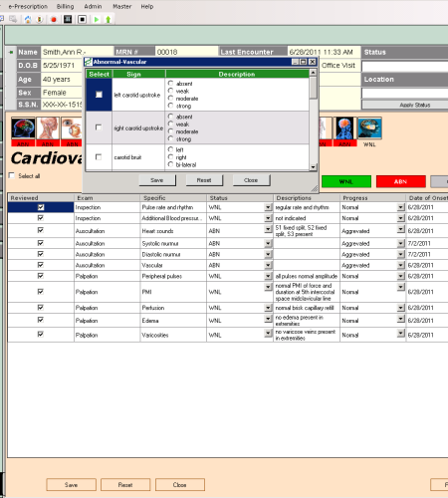Click the black film-strip toolbar icon
This screenshot has width=448, height=498.
pyautogui.click(x=68, y=19)
